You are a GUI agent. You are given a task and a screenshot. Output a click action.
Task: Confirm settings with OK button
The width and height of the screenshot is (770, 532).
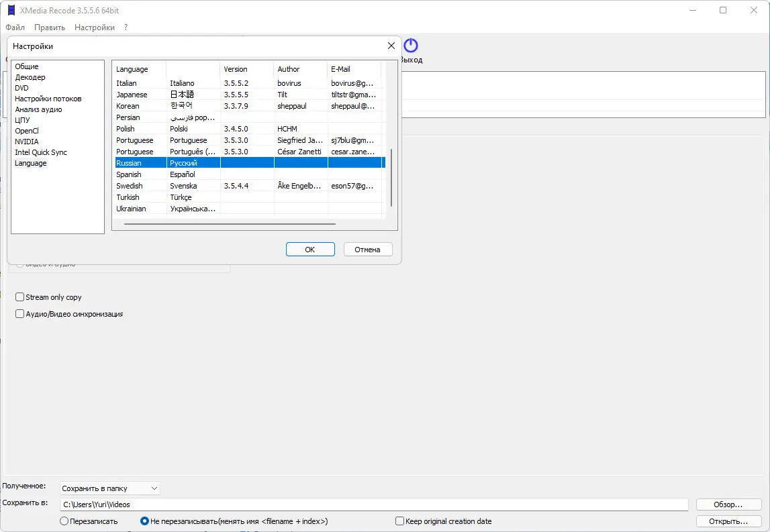(x=310, y=250)
